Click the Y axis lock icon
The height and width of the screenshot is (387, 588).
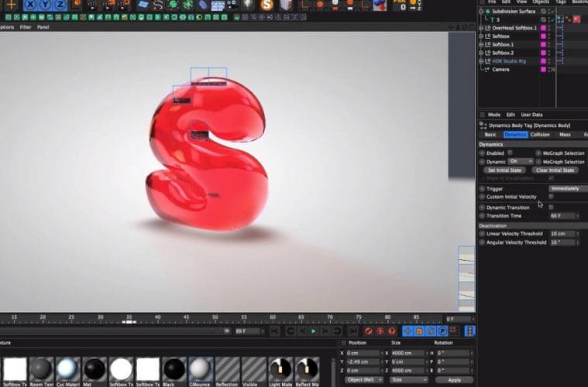[x=46, y=5]
